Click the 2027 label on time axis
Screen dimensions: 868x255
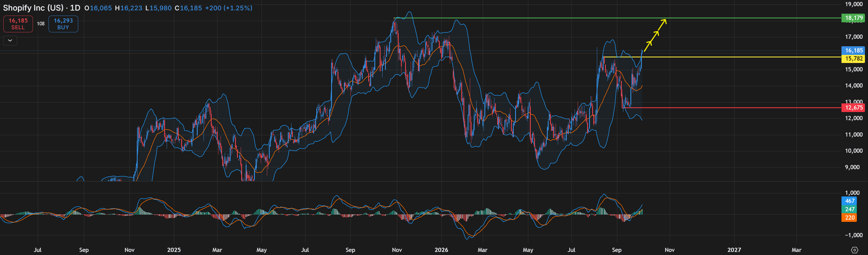pyautogui.click(x=734, y=250)
